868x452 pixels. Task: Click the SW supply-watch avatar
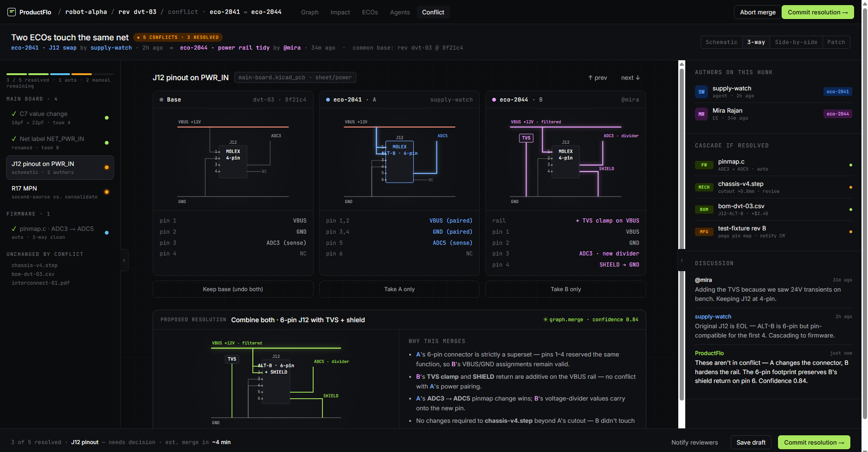701,92
